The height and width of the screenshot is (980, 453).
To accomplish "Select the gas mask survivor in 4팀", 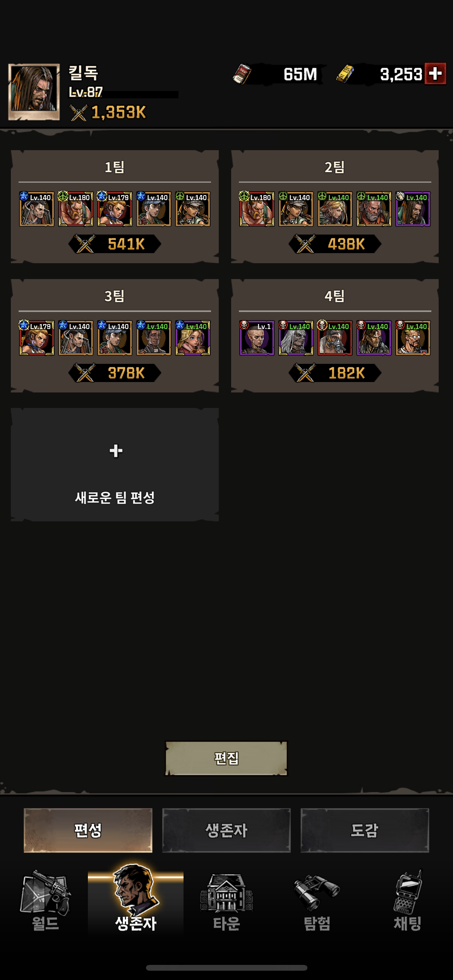I will 335,338.
